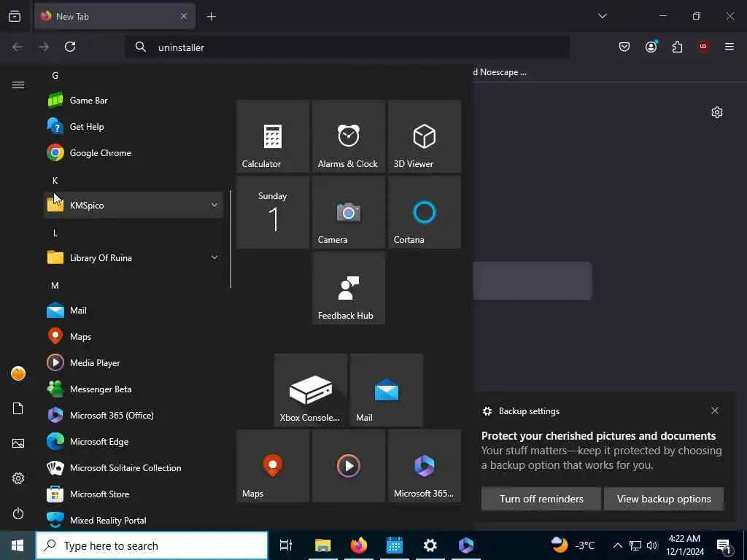747x560 pixels.
Task: Open Mail in the app list
Action: tap(133, 311)
